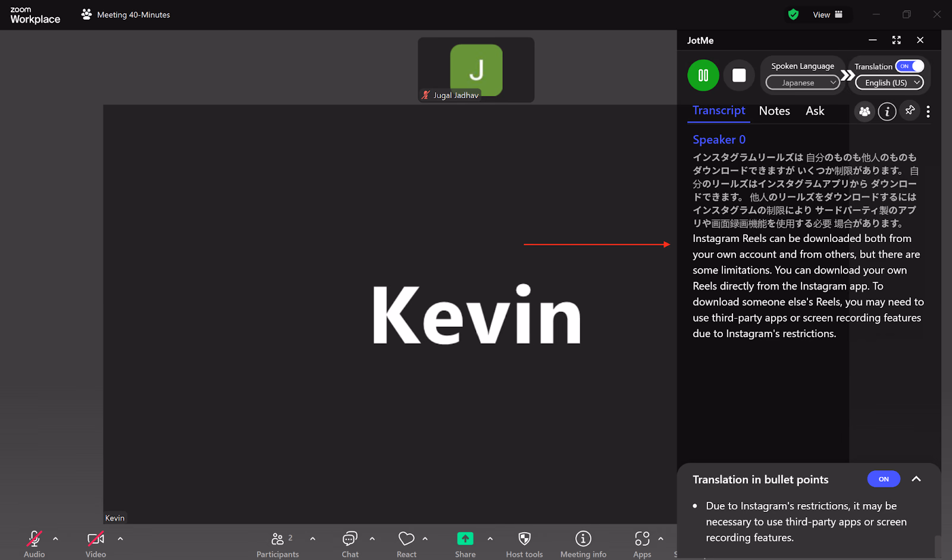The width and height of the screenshot is (952, 560).
Task: Pin the JotMe panel
Action: (x=910, y=111)
